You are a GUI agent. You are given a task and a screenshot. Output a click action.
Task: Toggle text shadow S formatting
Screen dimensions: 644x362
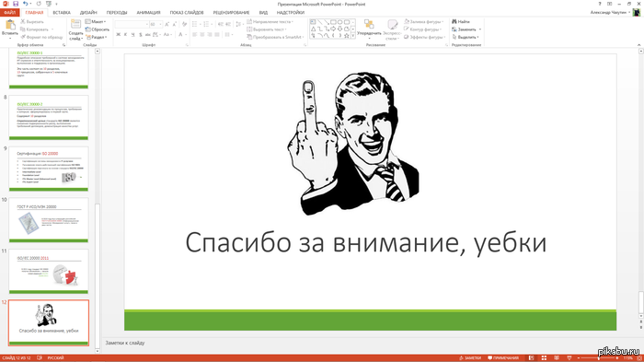pos(141,35)
